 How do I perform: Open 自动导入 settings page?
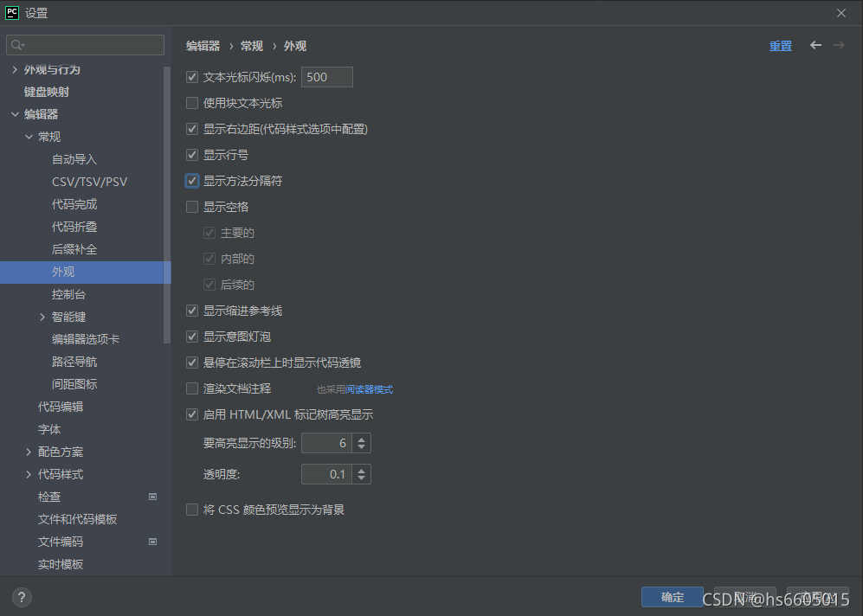[x=74, y=159]
